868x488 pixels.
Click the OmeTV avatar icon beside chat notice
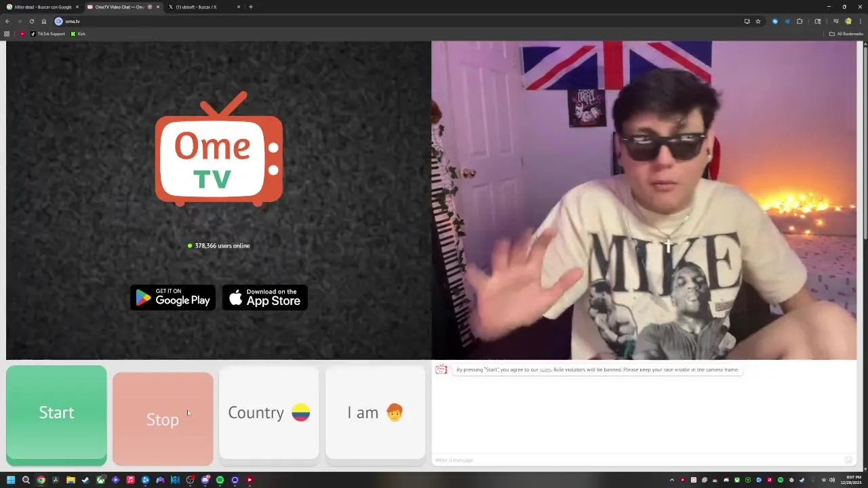click(x=441, y=369)
